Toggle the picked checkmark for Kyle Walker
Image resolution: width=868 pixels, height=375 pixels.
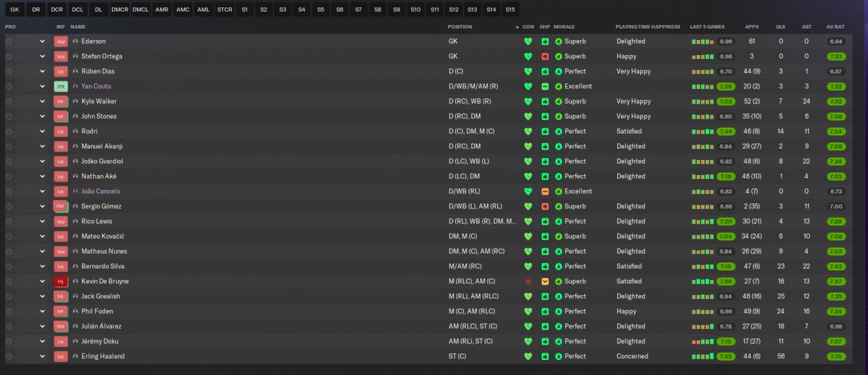tap(9, 101)
